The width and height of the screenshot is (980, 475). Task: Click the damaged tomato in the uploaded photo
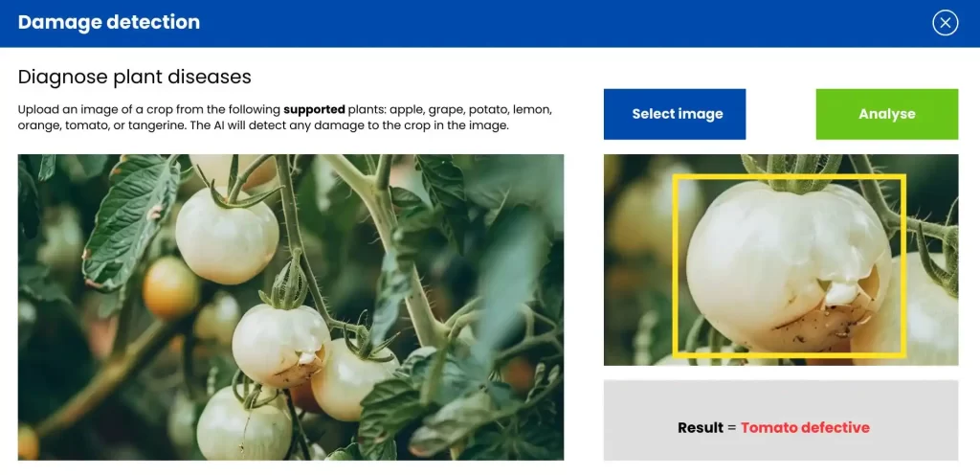click(281, 345)
